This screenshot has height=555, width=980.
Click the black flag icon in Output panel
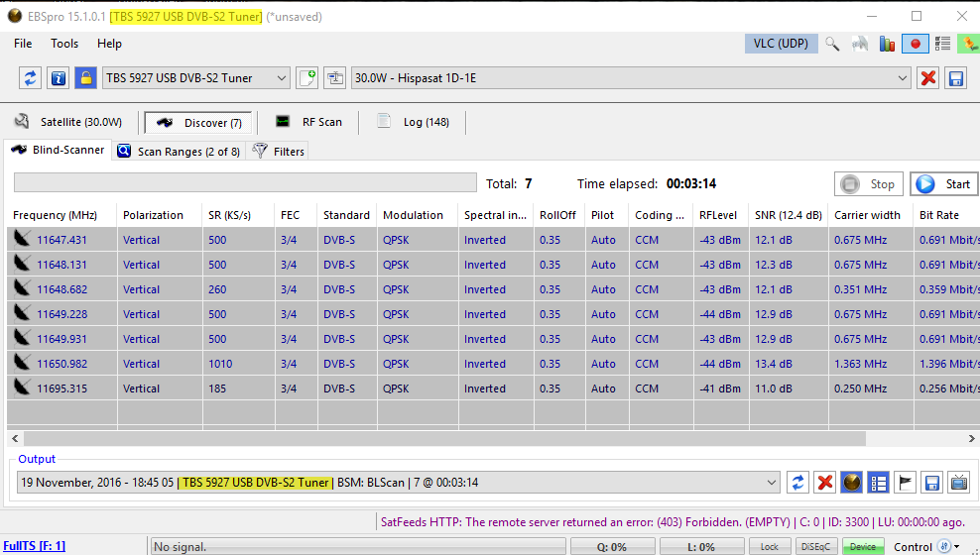[x=906, y=483]
